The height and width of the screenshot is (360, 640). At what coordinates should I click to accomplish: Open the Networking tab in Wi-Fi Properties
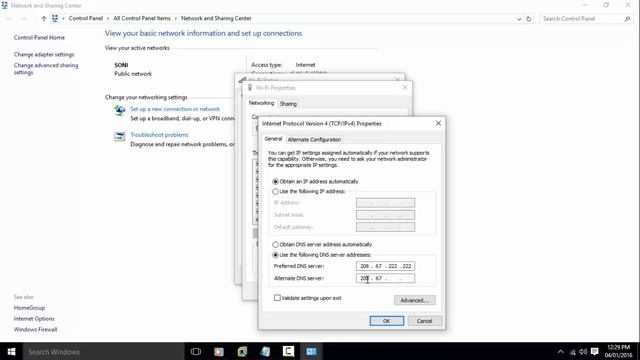261,103
